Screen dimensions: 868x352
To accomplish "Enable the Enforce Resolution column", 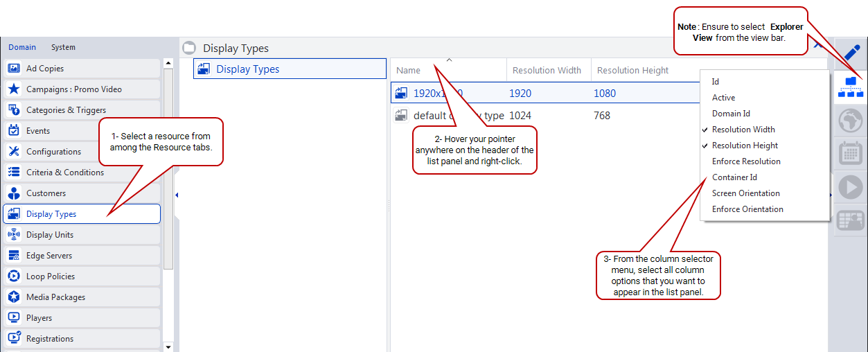I will coord(746,161).
